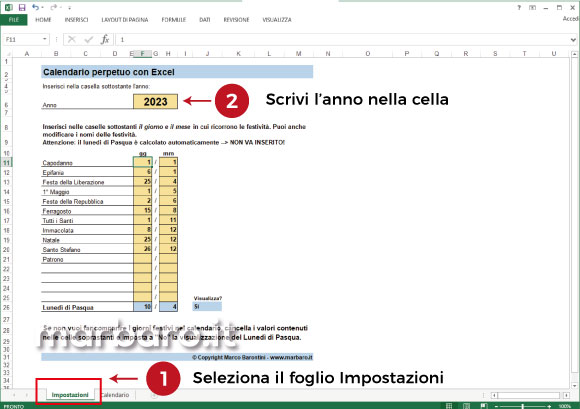Image resolution: width=580 pixels, height=409 pixels.
Task: Select Tutti i Santi month cell 11
Action: click(168, 220)
